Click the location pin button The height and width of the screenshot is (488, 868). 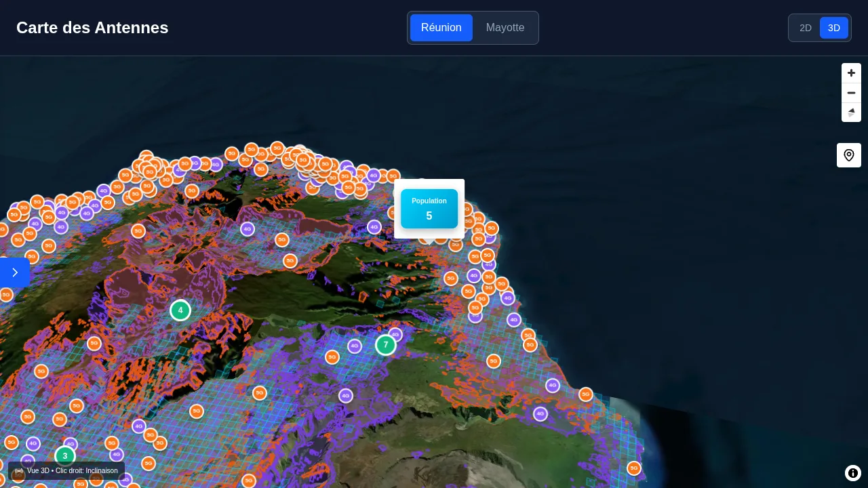coord(849,155)
